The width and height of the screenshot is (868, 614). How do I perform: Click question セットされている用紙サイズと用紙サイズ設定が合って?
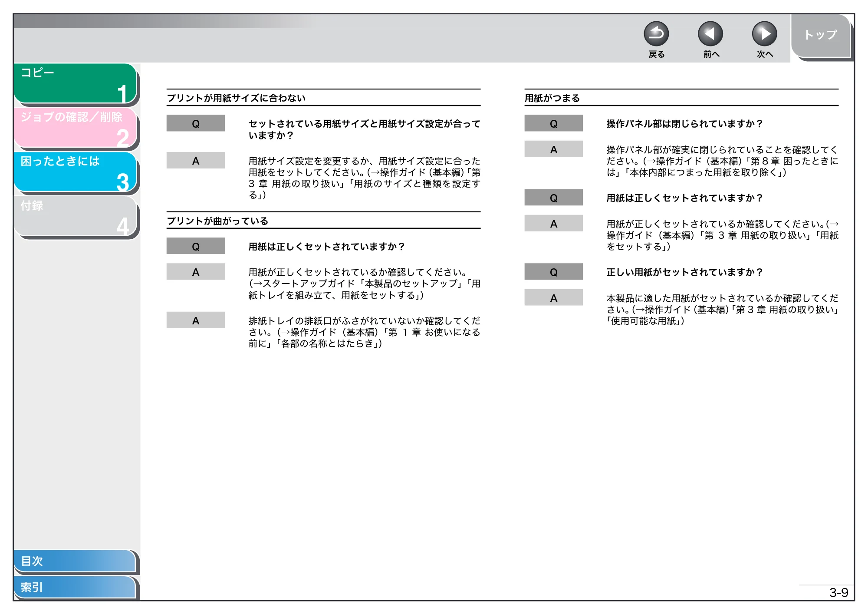click(364, 124)
